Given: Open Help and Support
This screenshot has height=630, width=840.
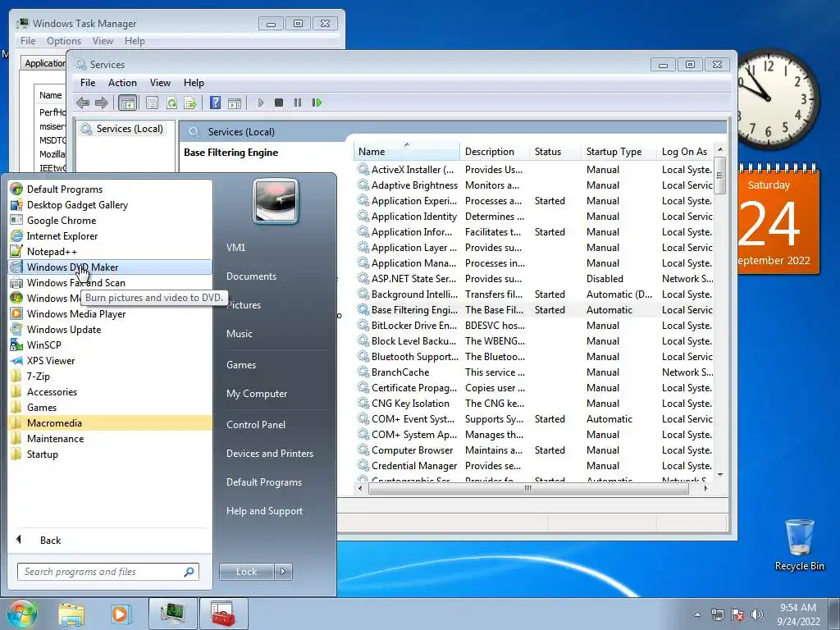Looking at the screenshot, I should (264, 511).
